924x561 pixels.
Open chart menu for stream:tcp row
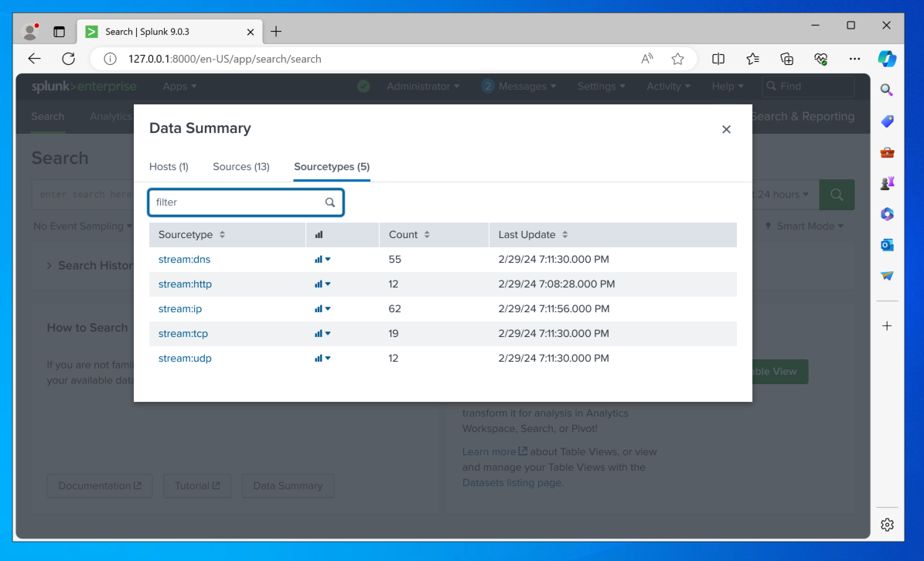click(322, 334)
